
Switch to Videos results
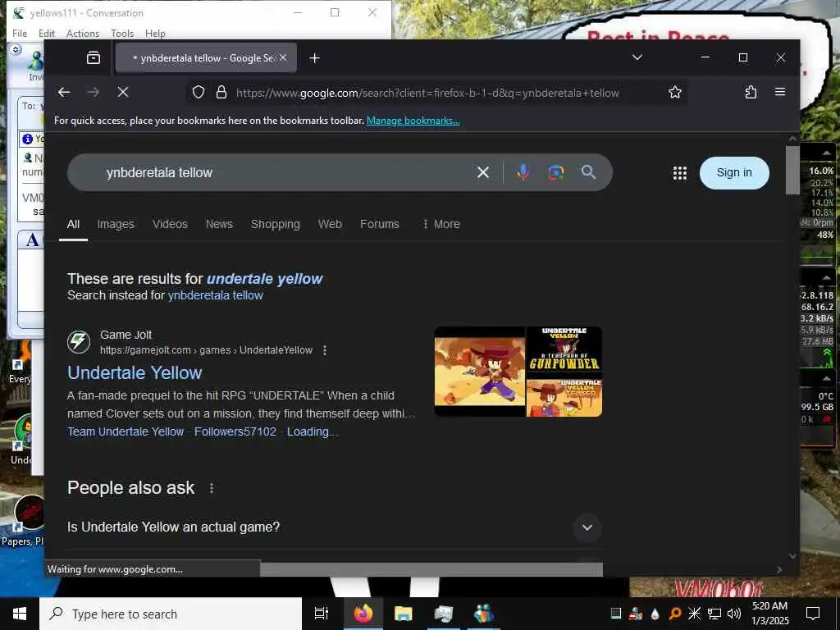[x=170, y=224]
